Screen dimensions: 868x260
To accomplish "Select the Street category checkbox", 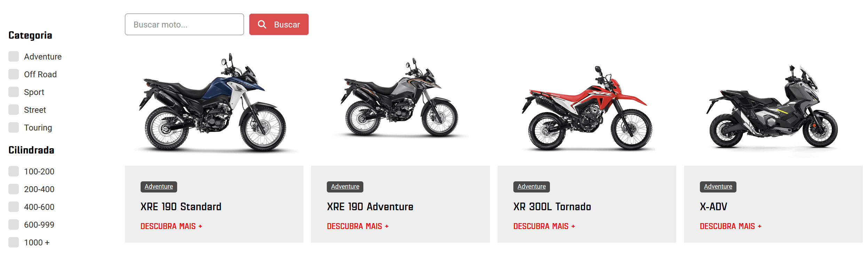I will click(14, 110).
